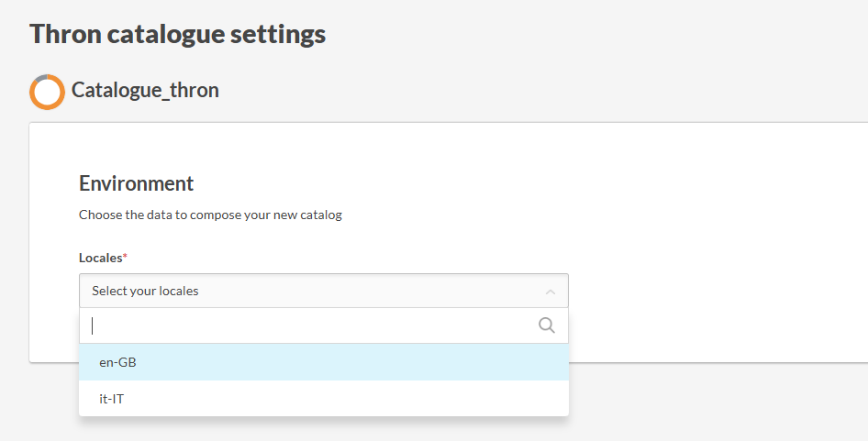Click the "Environment" section heading
This screenshot has width=868, height=441.
(136, 183)
